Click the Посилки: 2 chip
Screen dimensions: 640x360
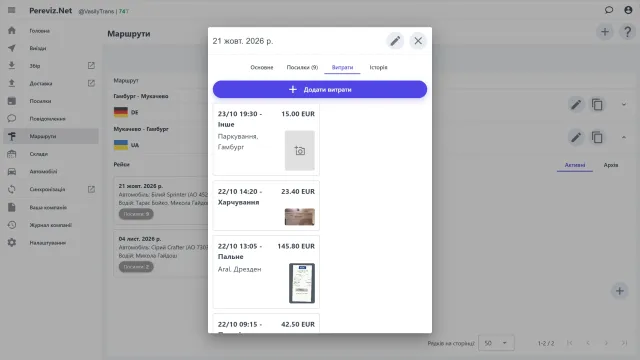(136, 267)
